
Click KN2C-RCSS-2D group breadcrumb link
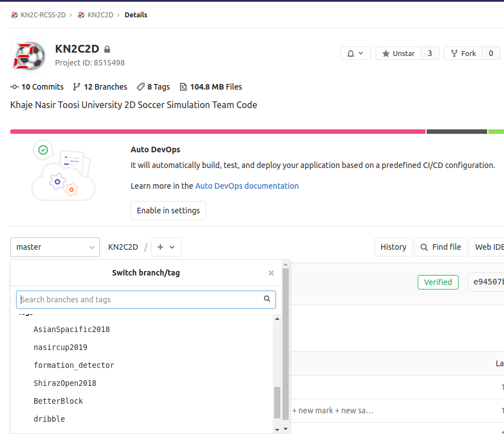coord(43,15)
